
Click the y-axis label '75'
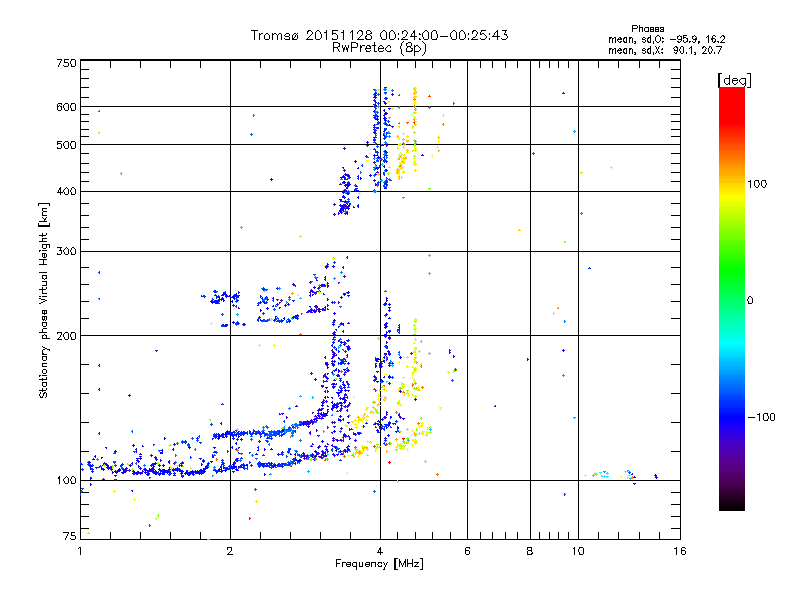click(x=70, y=536)
